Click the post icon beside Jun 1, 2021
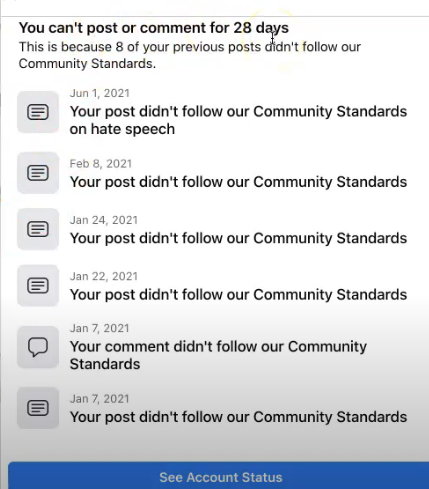 [38, 112]
